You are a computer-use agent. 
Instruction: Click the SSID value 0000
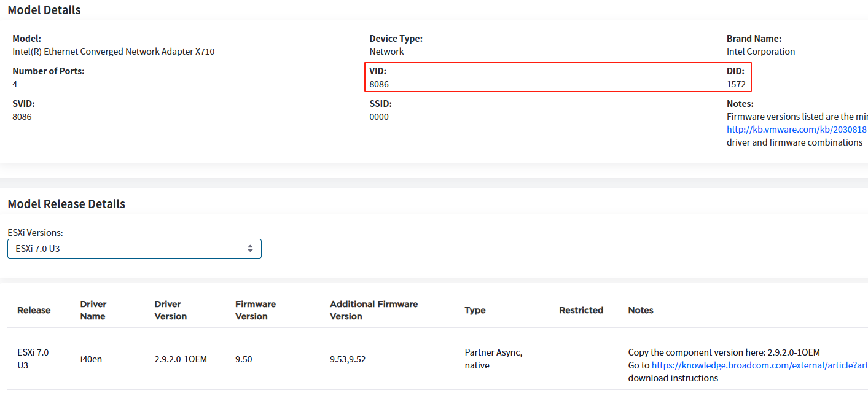(x=379, y=117)
